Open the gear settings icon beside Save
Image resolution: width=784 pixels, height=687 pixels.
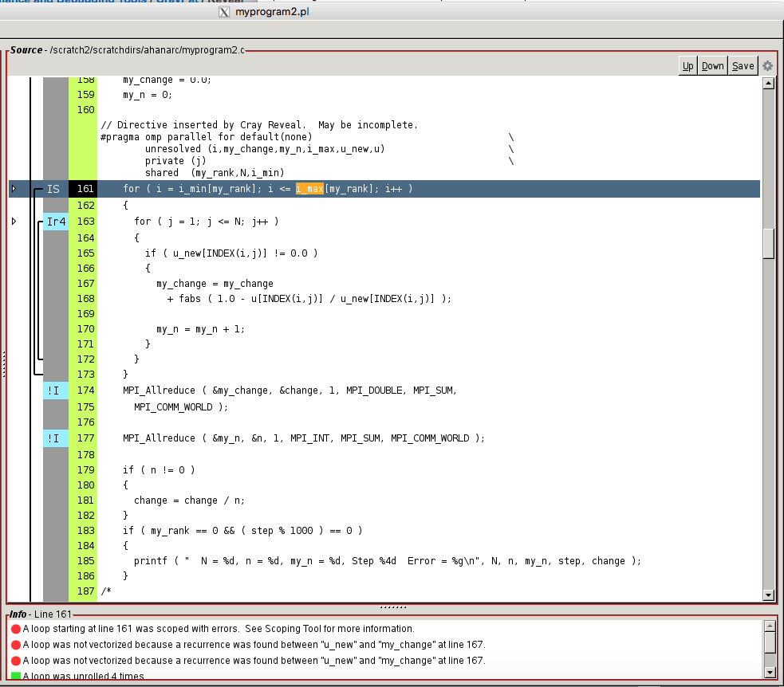(766, 65)
